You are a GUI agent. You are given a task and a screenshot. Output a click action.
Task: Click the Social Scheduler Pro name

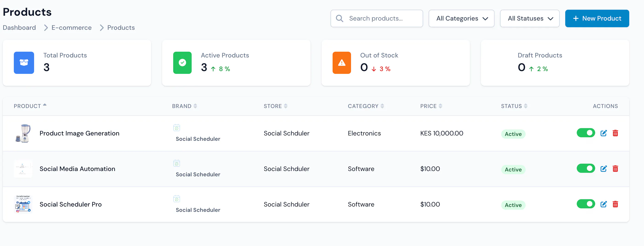pyautogui.click(x=70, y=204)
